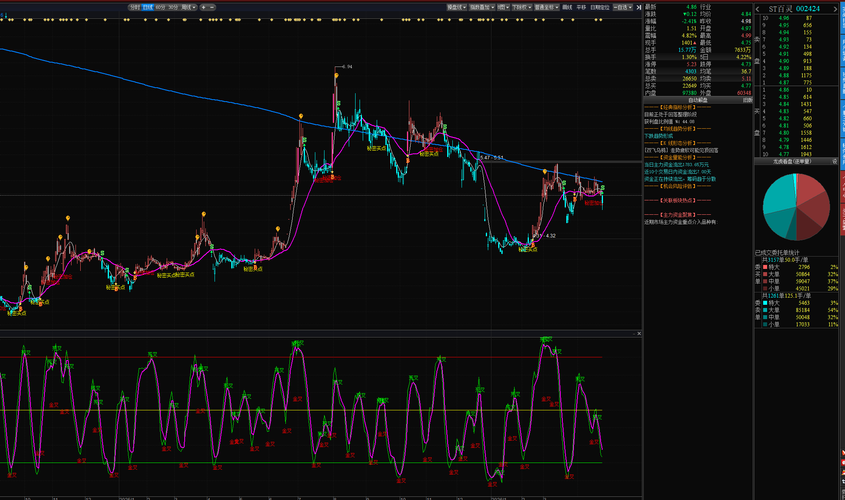845x500 pixels.
Task: Select the 日线 daily chart period
Action: click(x=148, y=7)
